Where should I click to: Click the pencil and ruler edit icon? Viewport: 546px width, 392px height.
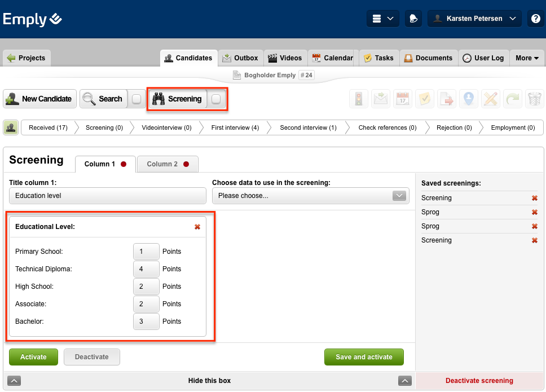click(490, 99)
